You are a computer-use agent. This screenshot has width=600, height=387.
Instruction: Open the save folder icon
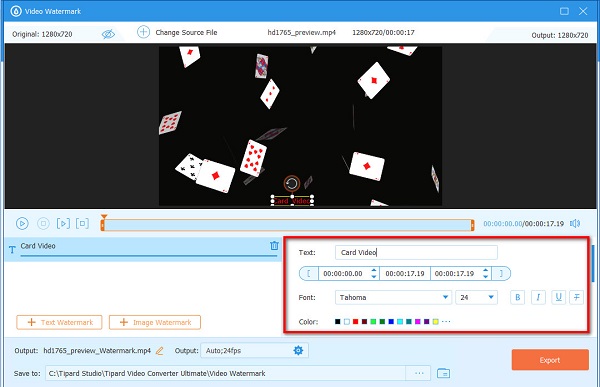point(443,373)
